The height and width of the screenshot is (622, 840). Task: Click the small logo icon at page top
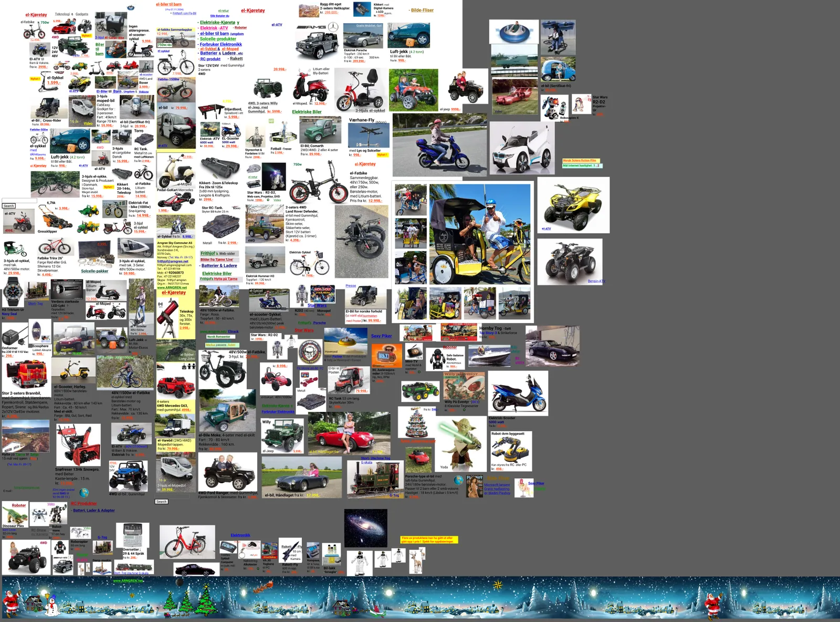click(x=131, y=8)
